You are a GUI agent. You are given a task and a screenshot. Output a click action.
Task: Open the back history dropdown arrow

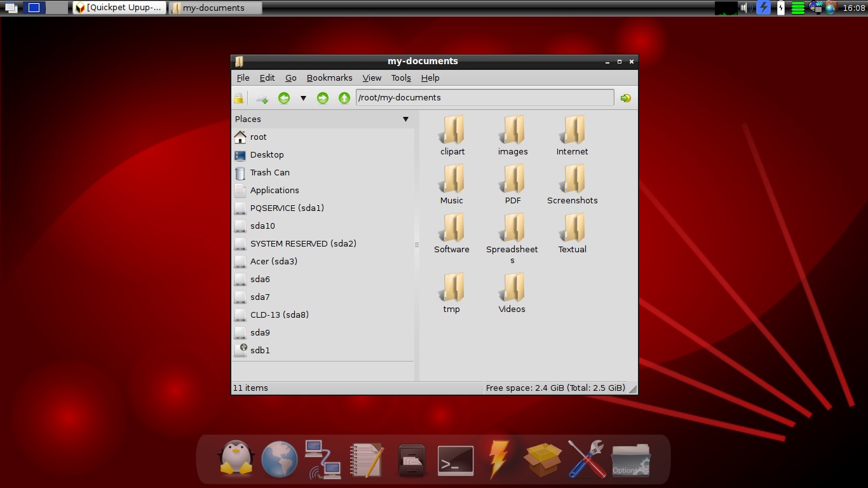click(x=303, y=98)
